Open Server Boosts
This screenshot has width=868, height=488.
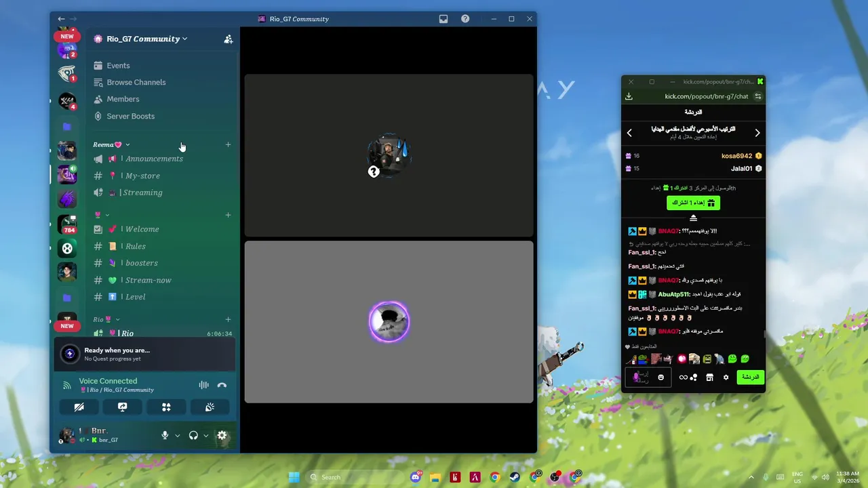point(163,116)
